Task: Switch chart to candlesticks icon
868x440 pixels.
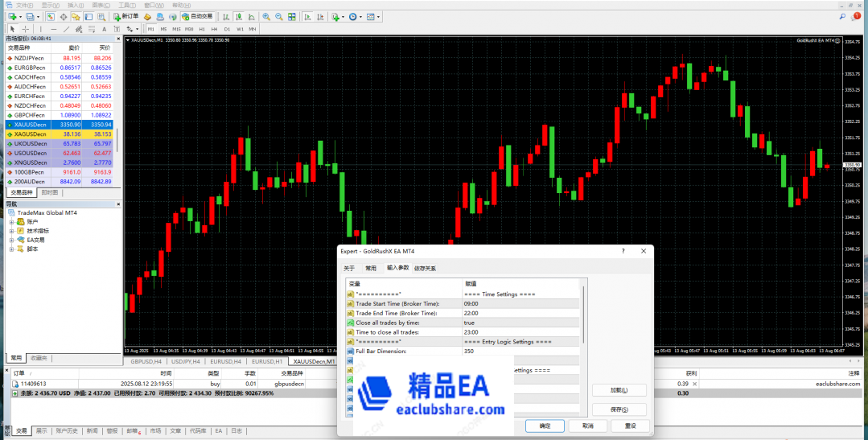Action: (239, 17)
